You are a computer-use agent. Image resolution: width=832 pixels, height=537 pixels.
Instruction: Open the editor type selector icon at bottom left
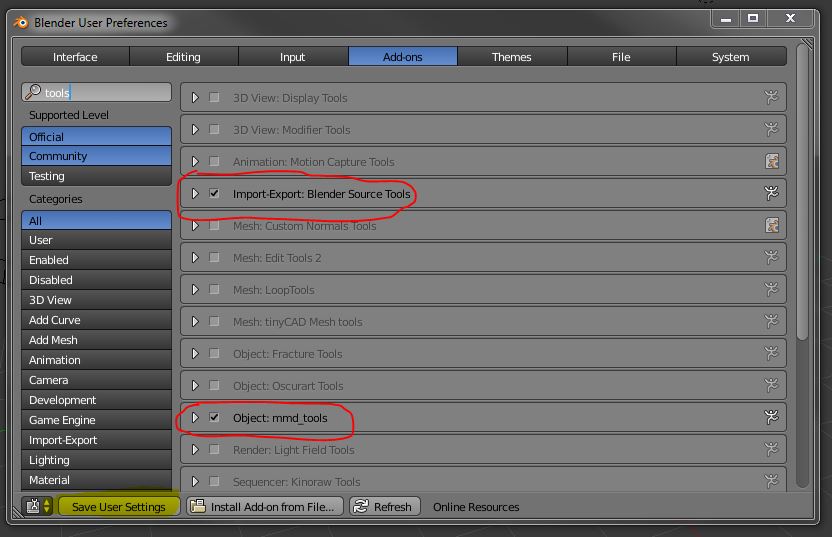coord(38,506)
